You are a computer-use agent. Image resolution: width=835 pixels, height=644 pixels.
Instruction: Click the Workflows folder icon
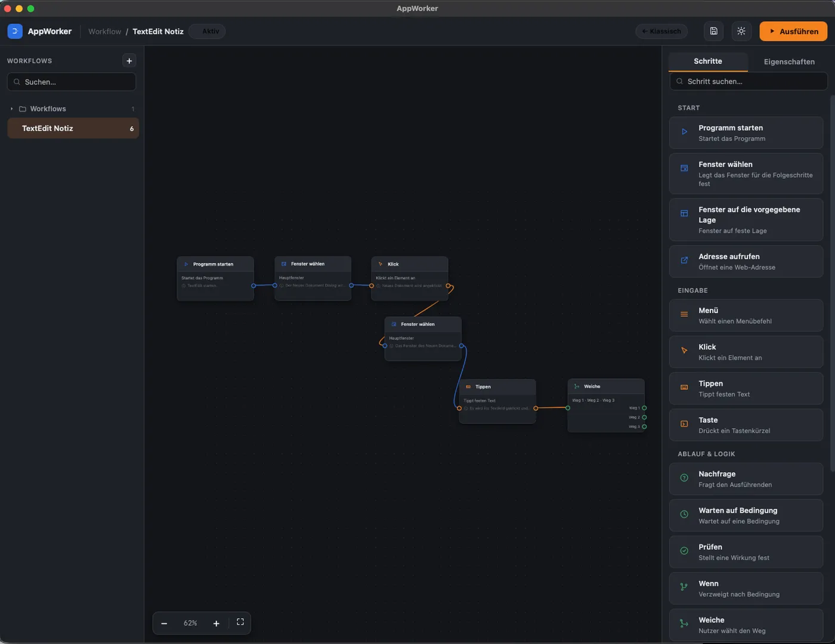click(23, 109)
